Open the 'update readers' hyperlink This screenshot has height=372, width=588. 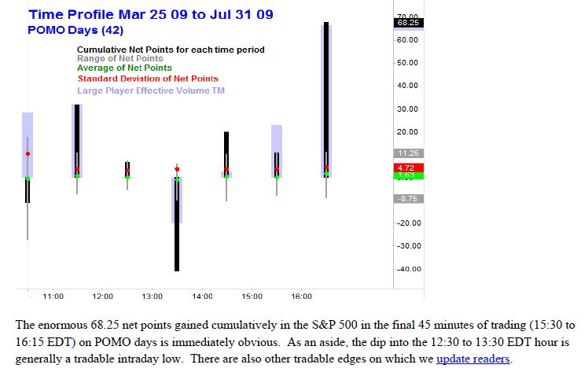[x=473, y=359]
